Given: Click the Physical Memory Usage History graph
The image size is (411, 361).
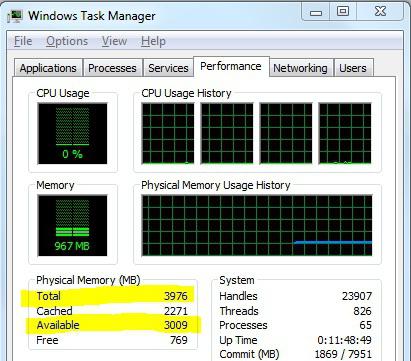Looking at the screenshot, I should (x=257, y=226).
